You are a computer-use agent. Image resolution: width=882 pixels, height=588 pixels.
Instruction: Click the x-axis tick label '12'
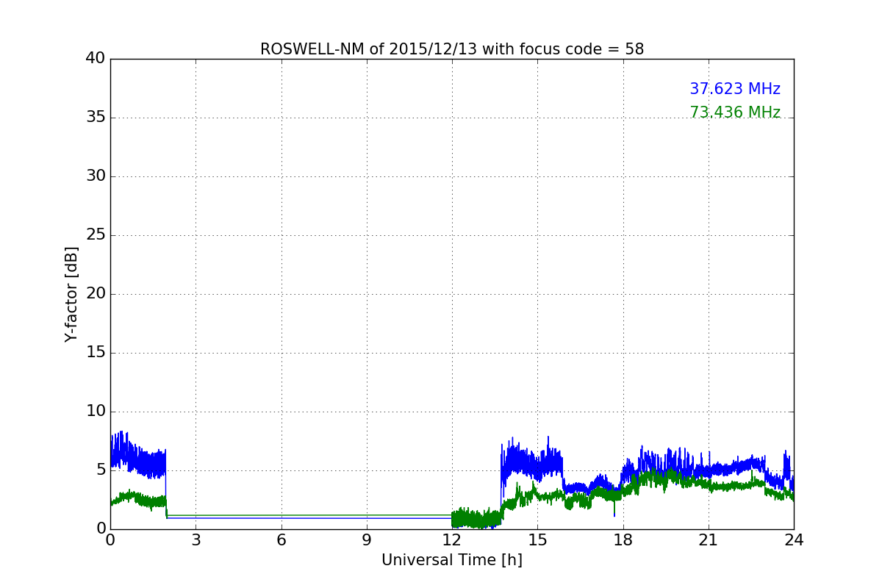point(452,540)
